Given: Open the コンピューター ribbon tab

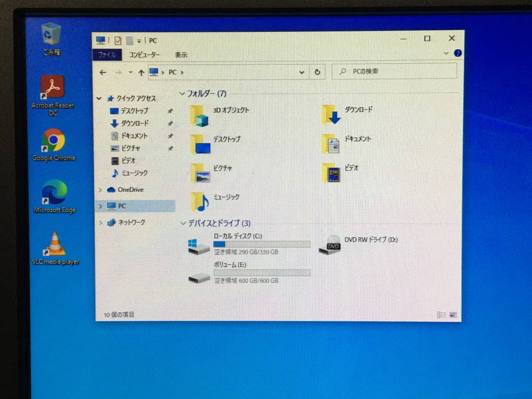Looking at the screenshot, I should tap(145, 55).
